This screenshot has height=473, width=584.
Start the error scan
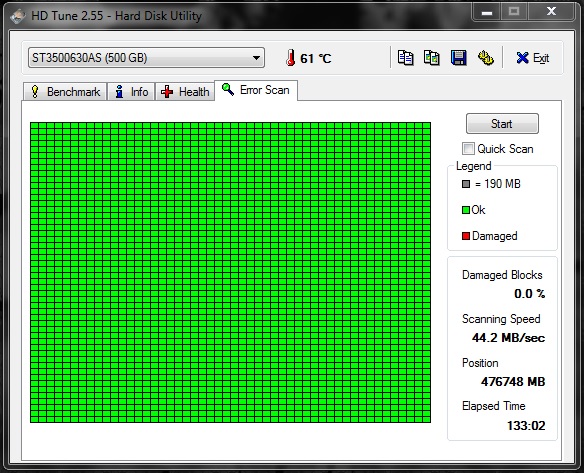tap(502, 124)
